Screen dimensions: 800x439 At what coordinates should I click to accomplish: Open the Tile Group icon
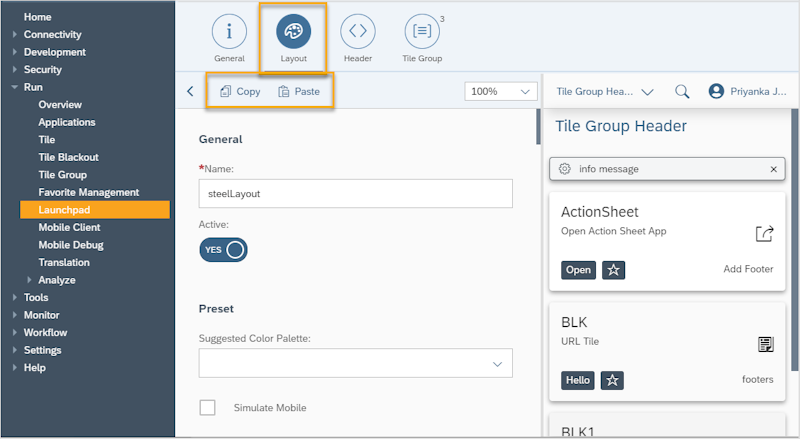(422, 32)
